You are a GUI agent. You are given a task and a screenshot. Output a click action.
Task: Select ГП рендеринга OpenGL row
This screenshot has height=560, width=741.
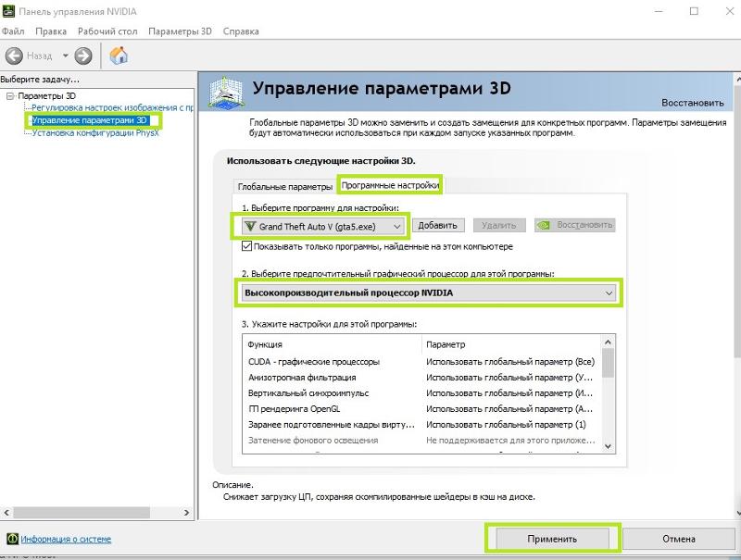421,409
